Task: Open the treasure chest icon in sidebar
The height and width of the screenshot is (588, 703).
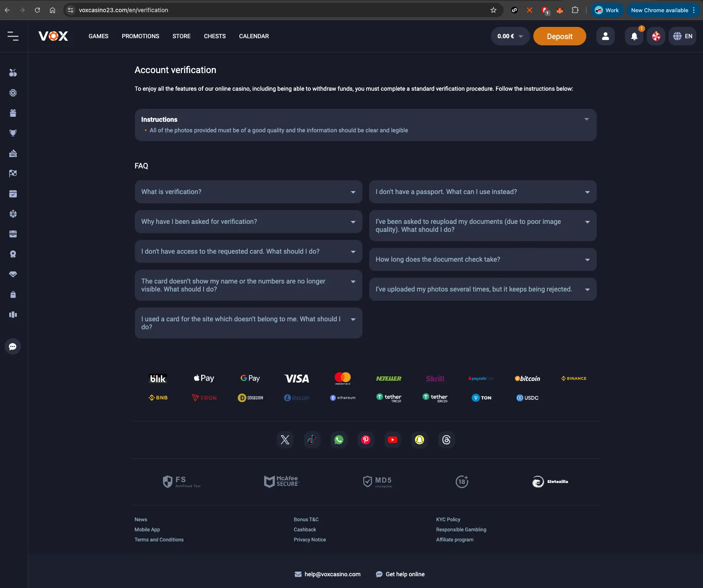Action: pyautogui.click(x=13, y=234)
